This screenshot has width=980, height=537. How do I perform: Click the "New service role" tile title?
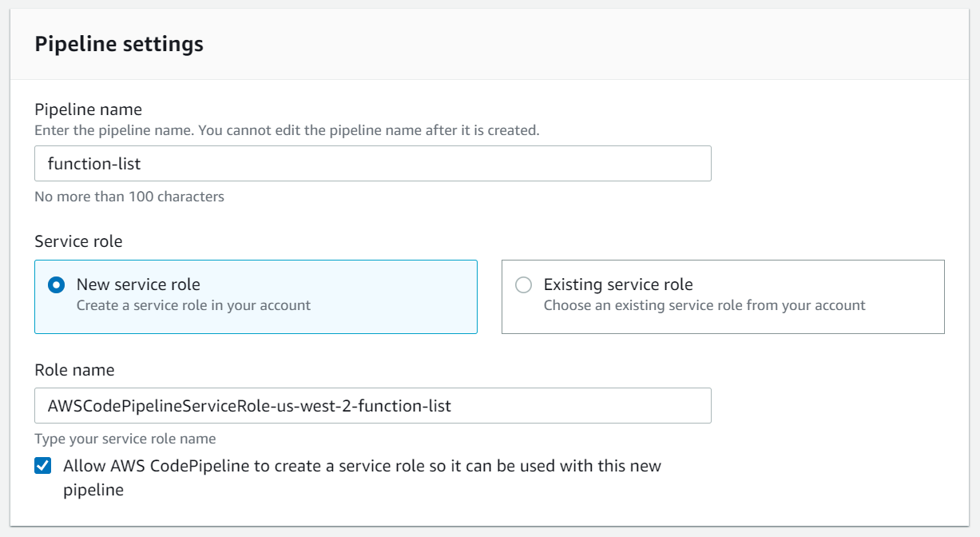[x=138, y=284]
